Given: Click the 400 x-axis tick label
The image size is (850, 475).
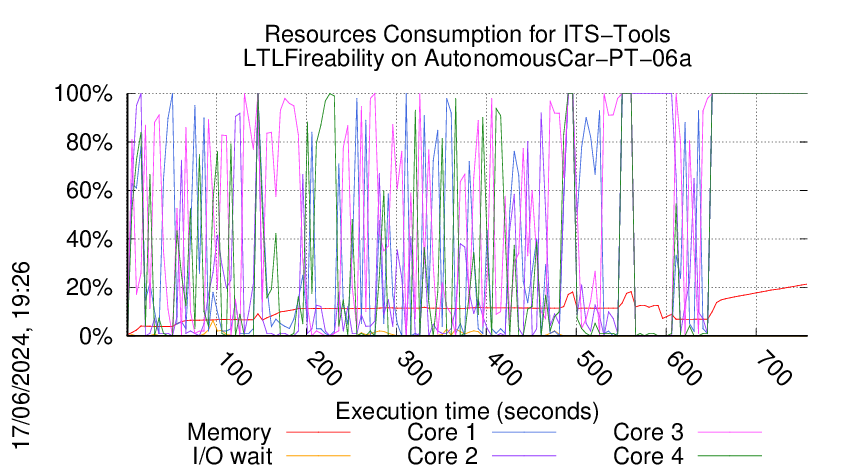Looking at the screenshot, I should (x=504, y=369).
